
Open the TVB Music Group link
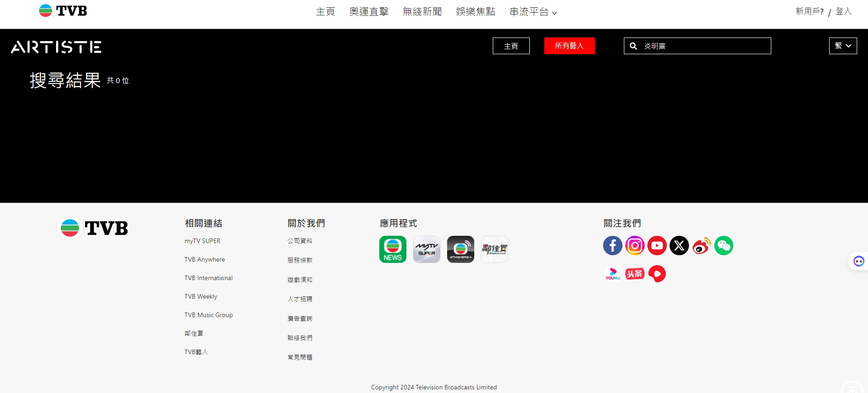(x=208, y=315)
